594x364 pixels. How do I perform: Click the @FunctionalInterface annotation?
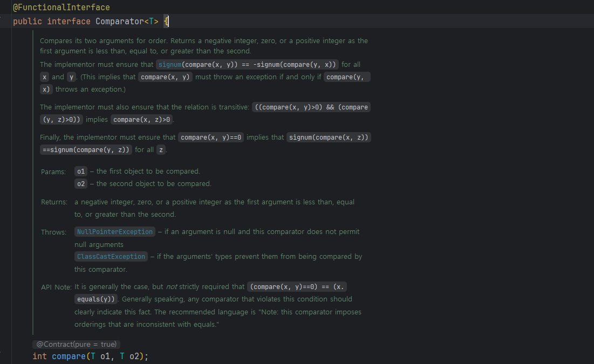(61, 8)
